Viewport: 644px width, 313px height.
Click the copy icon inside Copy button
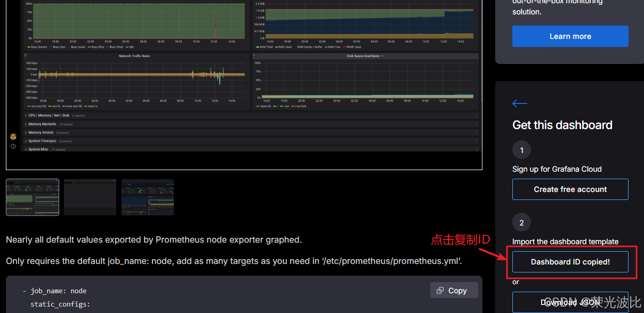coord(440,291)
